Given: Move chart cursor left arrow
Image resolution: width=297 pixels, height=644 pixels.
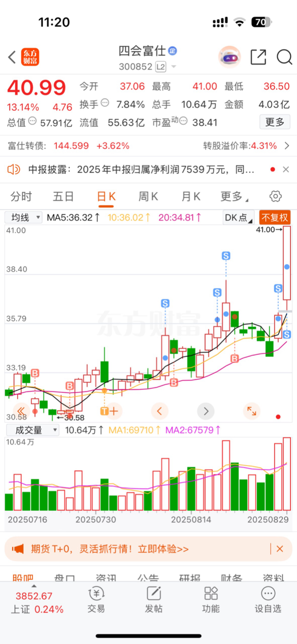Looking at the screenshot, I should coord(160,411).
